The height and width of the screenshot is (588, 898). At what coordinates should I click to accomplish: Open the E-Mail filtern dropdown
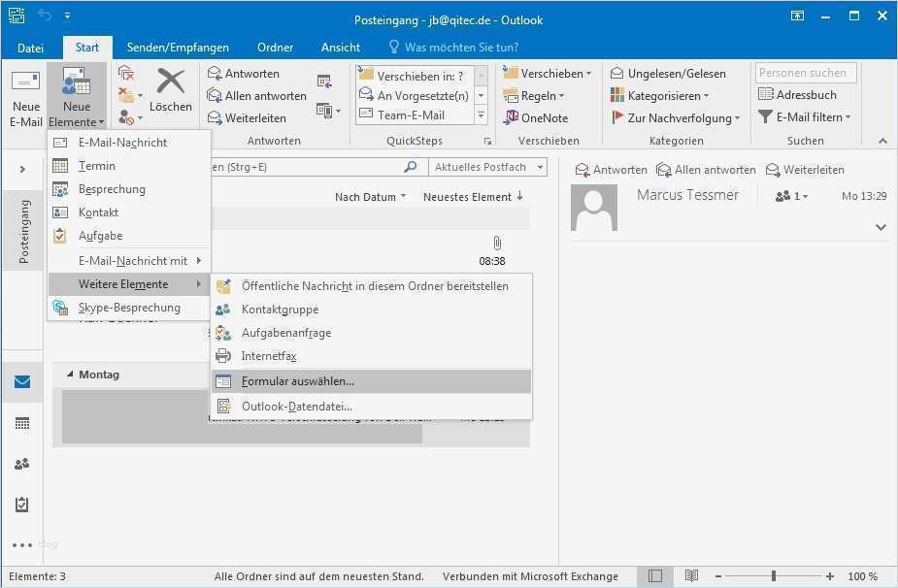[807, 117]
